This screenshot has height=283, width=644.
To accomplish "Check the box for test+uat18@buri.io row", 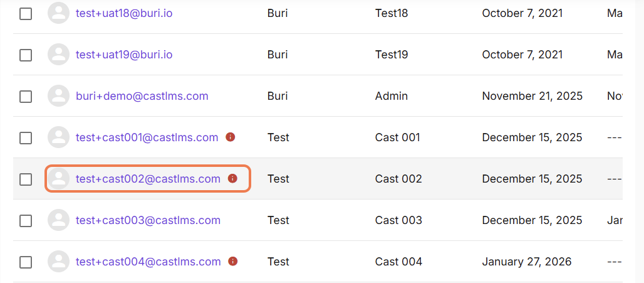I will click(26, 14).
